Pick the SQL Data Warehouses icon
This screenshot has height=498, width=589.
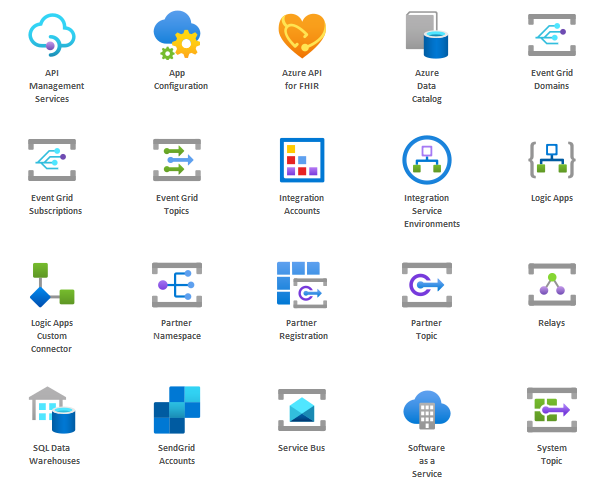pos(52,410)
